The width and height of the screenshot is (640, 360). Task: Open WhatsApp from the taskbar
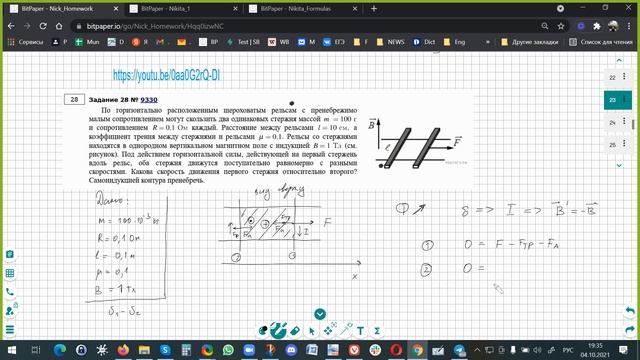tap(228, 350)
